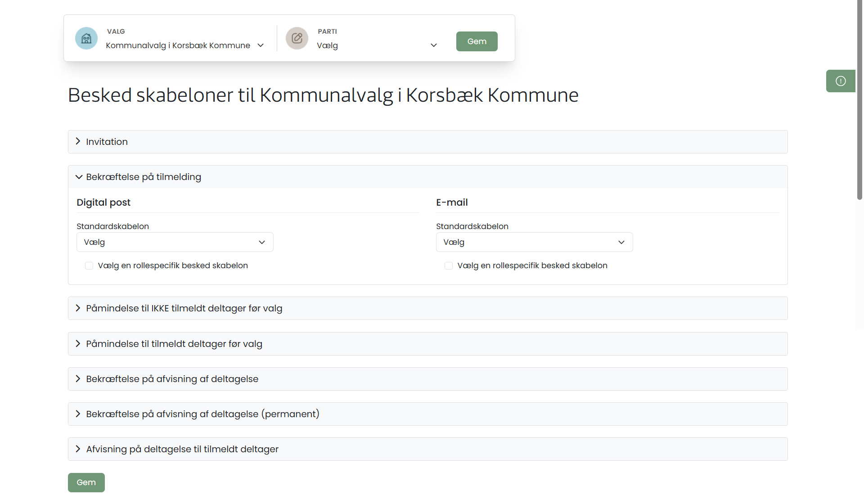Open the Valg election dropdown
The height and width of the screenshot is (504, 864).
pos(184,45)
